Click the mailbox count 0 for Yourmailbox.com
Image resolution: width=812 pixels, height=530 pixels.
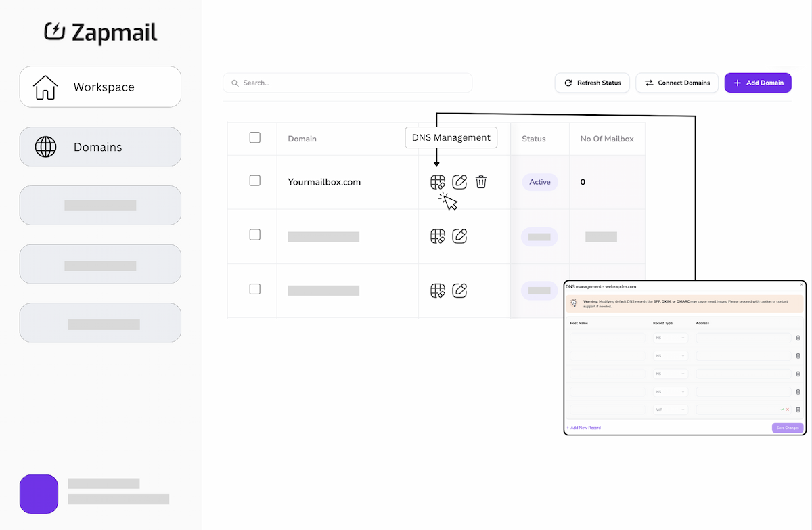tap(583, 182)
